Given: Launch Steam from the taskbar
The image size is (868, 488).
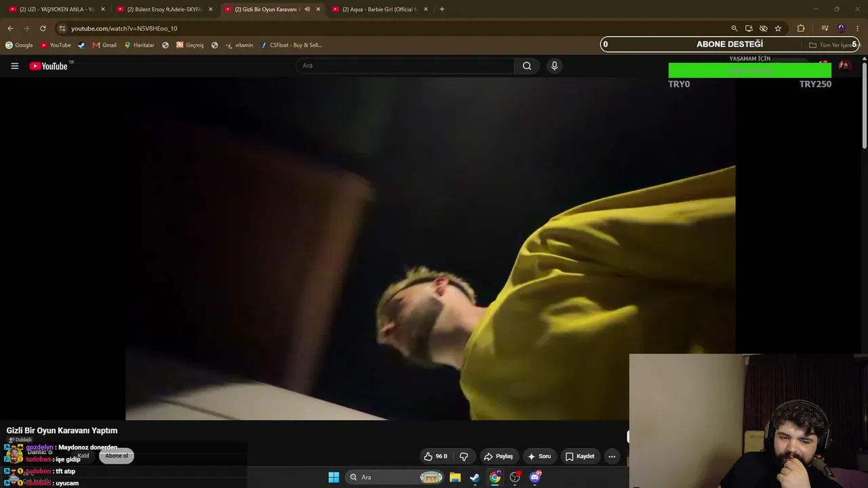Looking at the screenshot, I should pyautogui.click(x=475, y=477).
